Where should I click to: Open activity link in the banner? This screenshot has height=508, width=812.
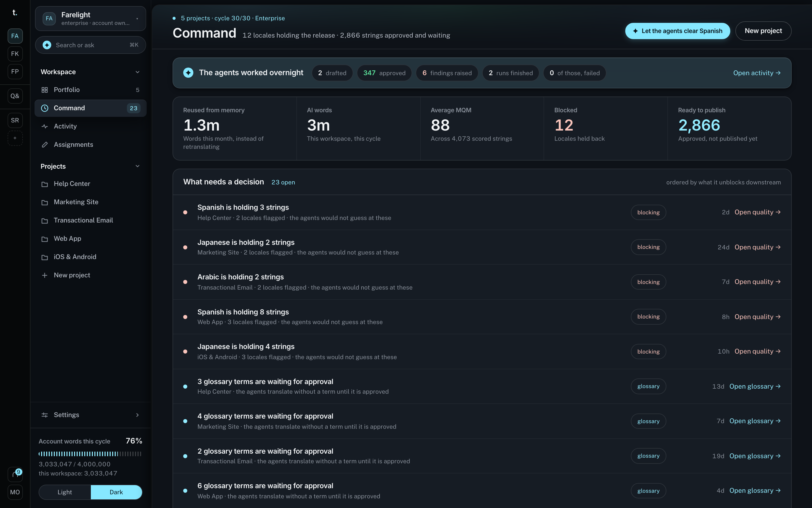tap(757, 73)
